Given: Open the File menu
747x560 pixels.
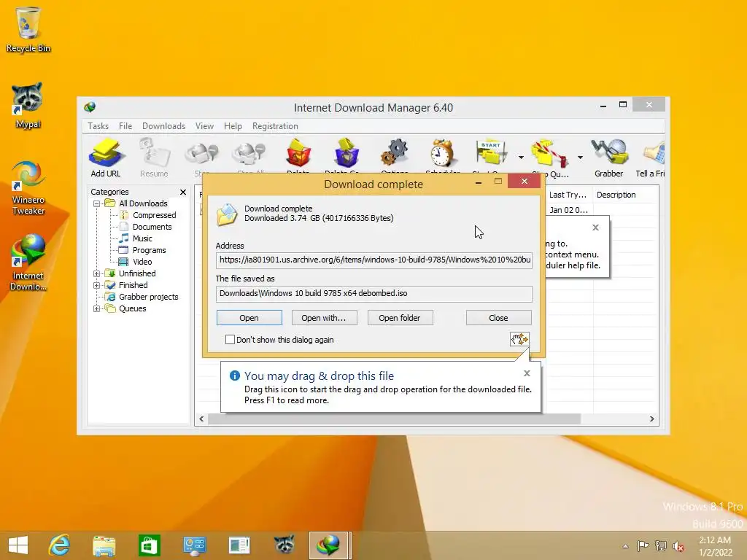Looking at the screenshot, I should point(125,126).
